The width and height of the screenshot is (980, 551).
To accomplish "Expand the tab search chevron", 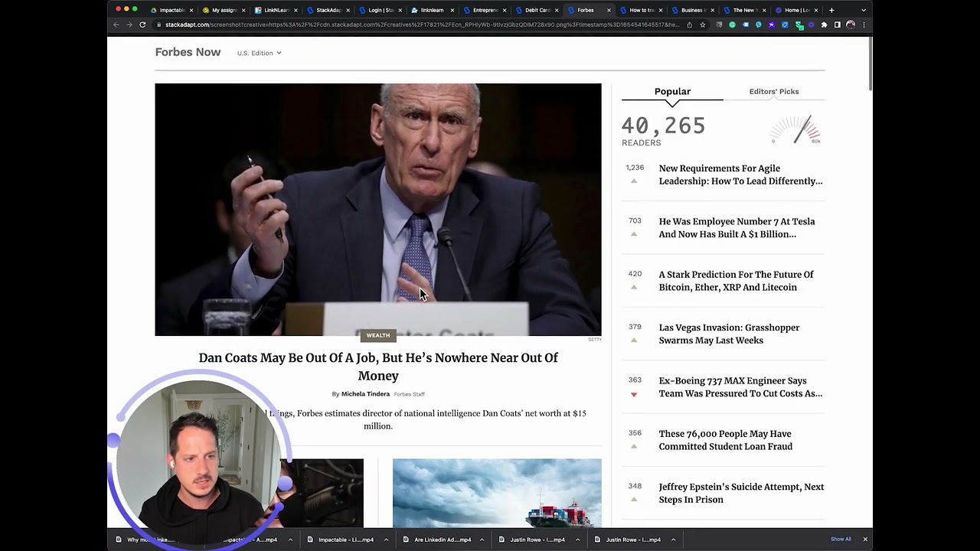I will [864, 10].
